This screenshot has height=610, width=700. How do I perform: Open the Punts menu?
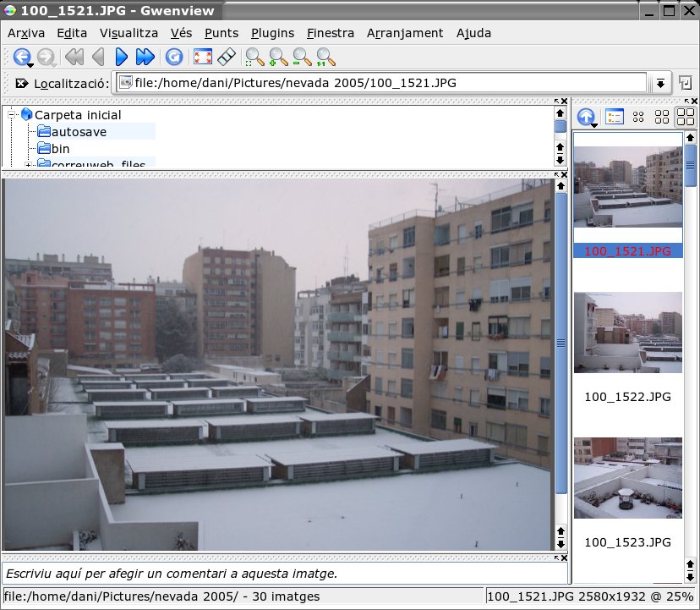tap(221, 33)
